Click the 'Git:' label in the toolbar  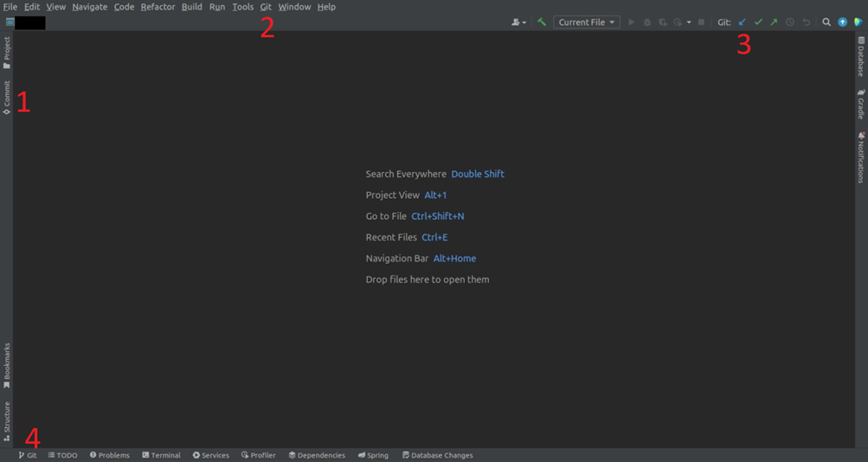(724, 22)
